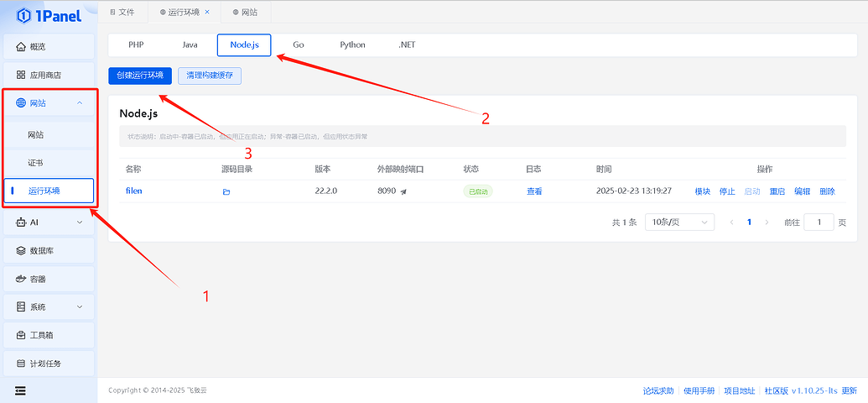The image size is (868, 403).
Task: Click 模块 for the filen row
Action: point(703,191)
